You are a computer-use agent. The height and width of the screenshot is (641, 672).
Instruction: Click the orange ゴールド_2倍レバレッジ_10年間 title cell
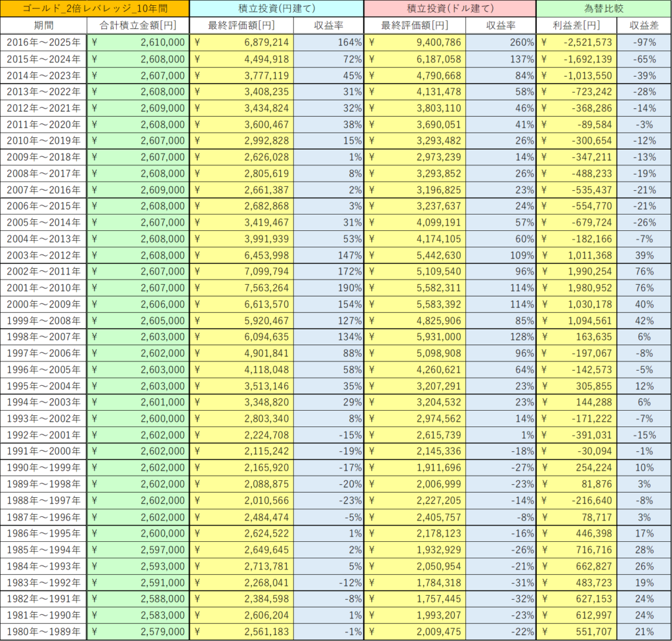click(x=94, y=9)
